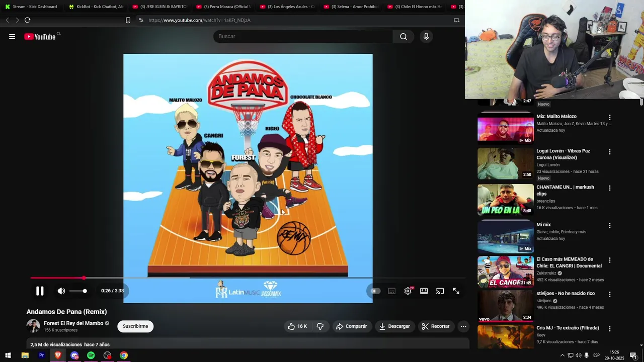This screenshot has height=362, width=644.
Task: Click the Forest channel avatar
Action: tap(33, 326)
